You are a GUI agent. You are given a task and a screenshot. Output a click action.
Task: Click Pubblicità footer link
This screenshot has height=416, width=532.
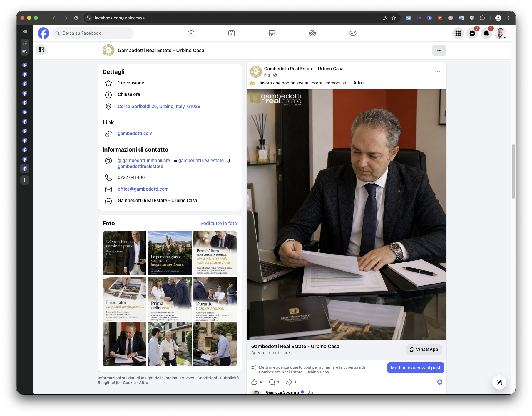229,378
